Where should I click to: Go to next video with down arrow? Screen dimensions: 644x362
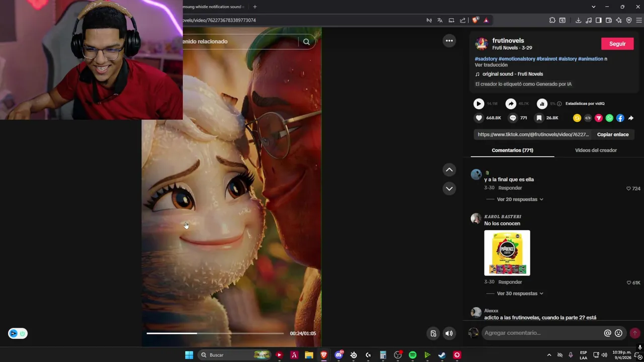(449, 189)
